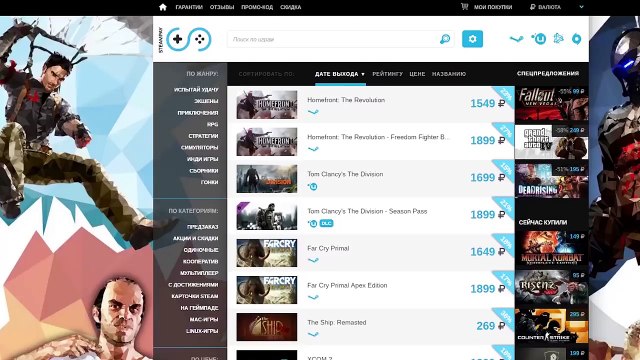Open Counter-Strike recently bought card
The image size is (640, 360).
pos(551,325)
